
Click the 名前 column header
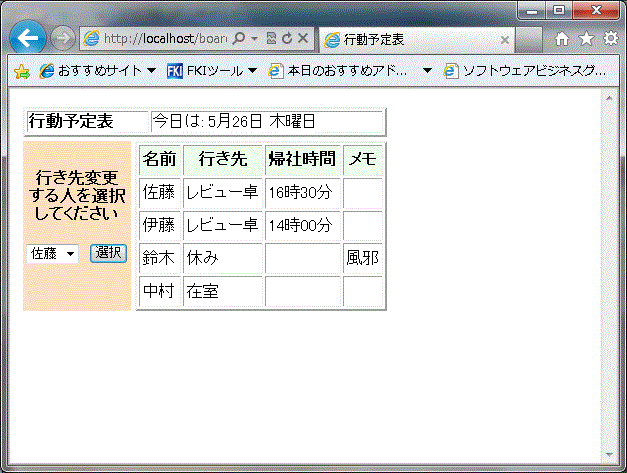[x=160, y=160]
